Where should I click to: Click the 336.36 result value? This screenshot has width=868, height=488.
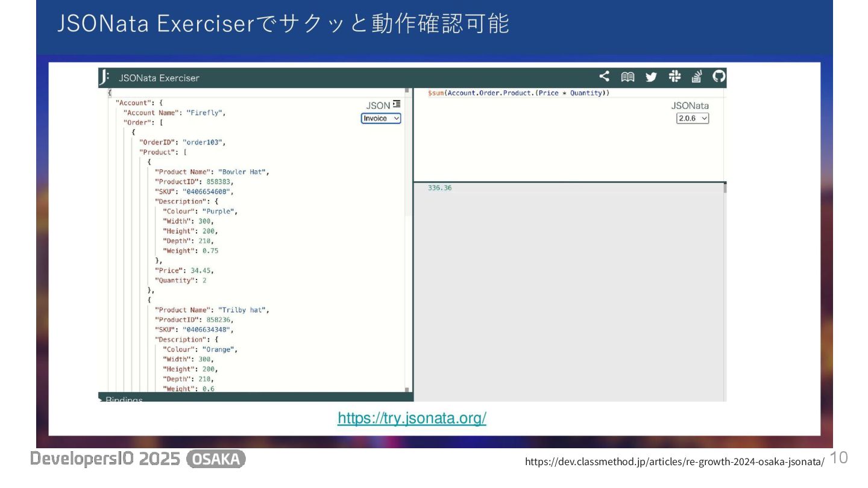[439, 188]
